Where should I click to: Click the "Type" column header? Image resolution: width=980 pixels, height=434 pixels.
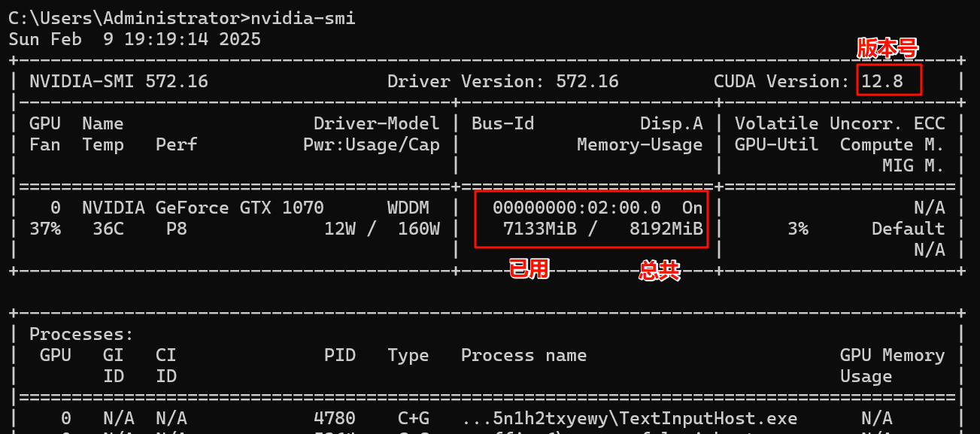click(408, 355)
